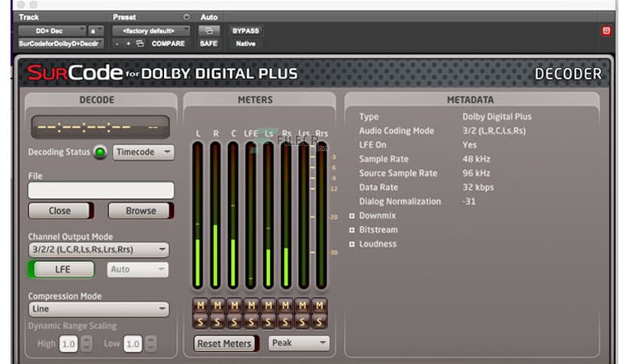This screenshot has width=629, height=364.
Task: Click the '48 kHz' Sample Rate value
Action: point(476,159)
